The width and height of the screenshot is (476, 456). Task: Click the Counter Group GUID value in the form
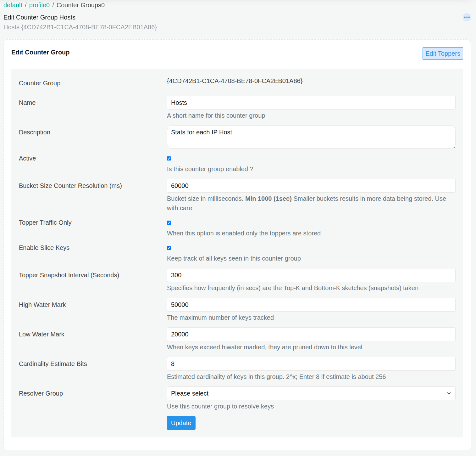pyautogui.click(x=235, y=81)
